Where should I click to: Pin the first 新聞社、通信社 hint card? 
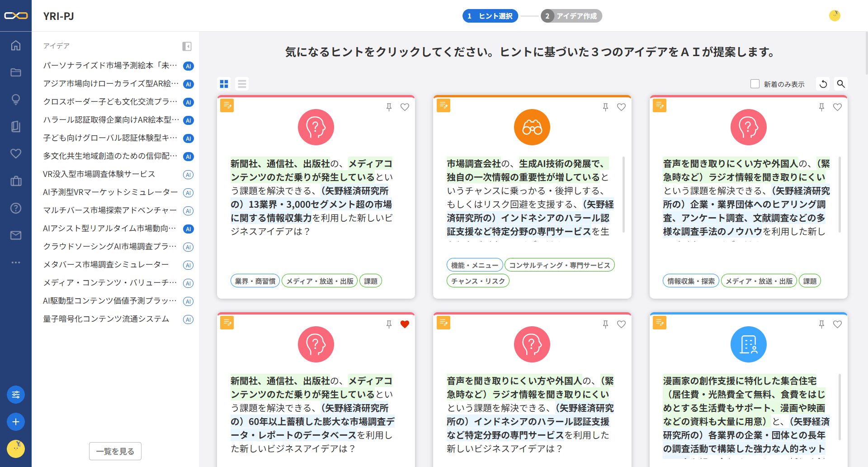pos(389,107)
